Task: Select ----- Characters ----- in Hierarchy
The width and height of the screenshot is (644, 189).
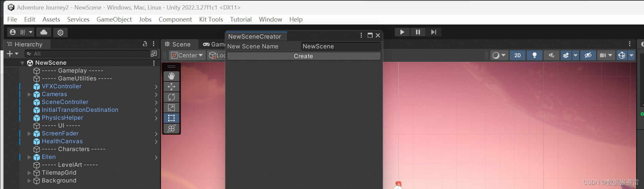Action: (x=73, y=149)
